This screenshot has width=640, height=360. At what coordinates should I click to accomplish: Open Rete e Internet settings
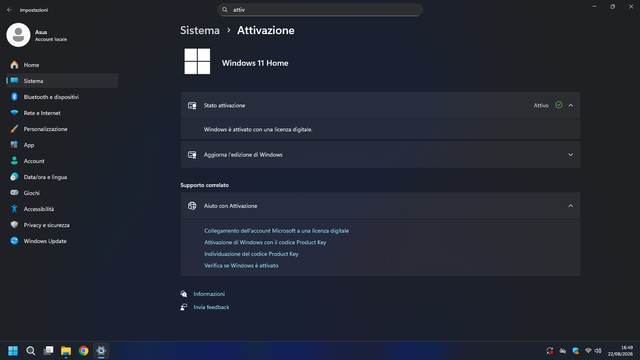click(x=62, y=113)
